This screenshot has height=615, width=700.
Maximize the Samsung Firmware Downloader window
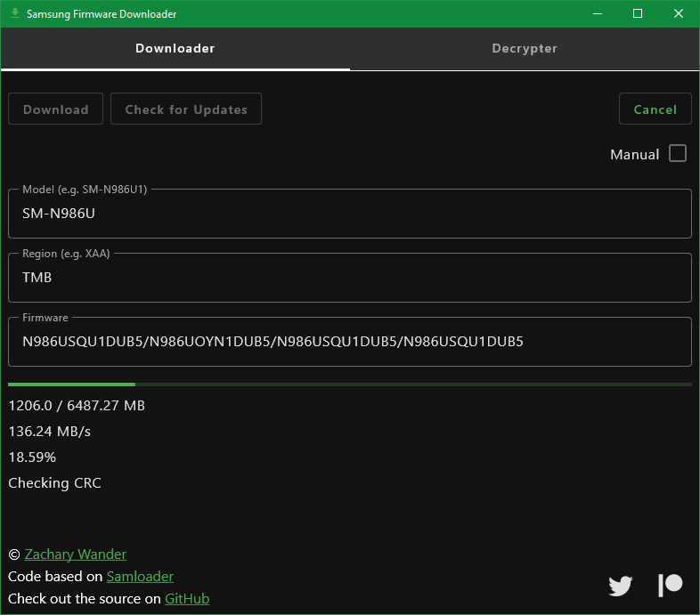(638, 14)
